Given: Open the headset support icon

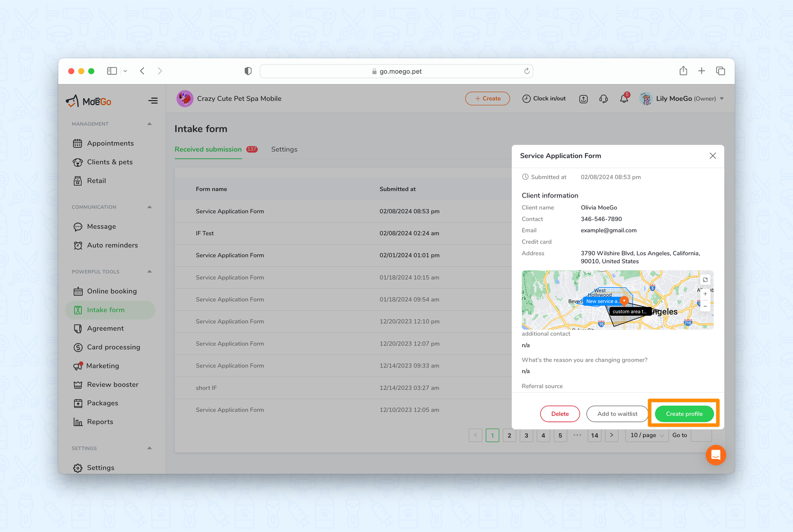Looking at the screenshot, I should [603, 99].
